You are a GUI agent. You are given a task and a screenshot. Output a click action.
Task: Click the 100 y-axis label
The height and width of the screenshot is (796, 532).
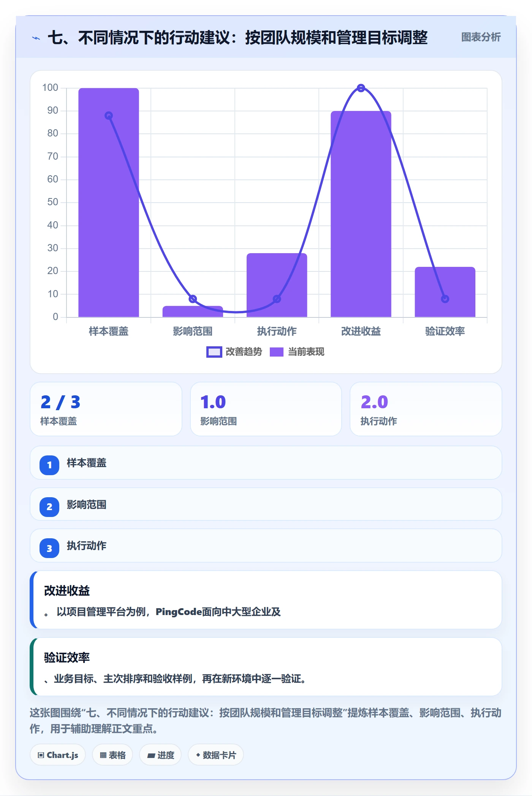(50, 88)
